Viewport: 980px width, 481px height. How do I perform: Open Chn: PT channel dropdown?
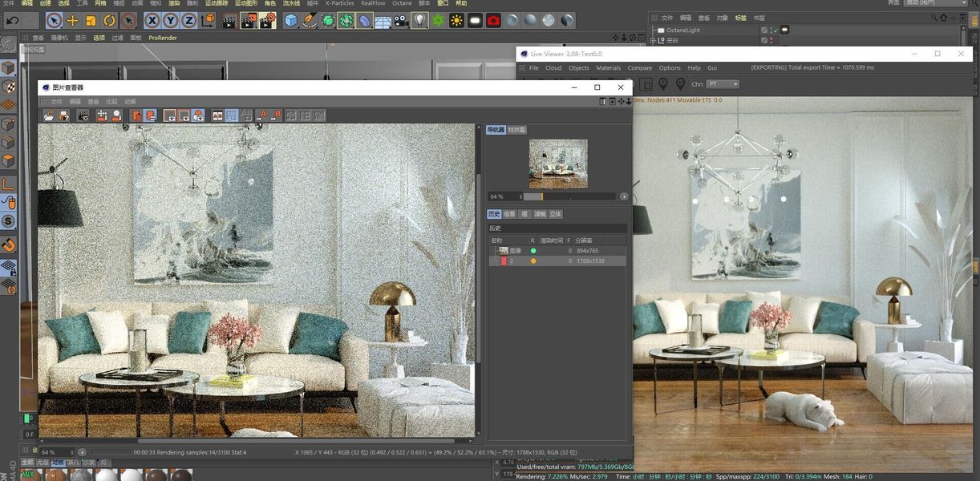coord(723,84)
